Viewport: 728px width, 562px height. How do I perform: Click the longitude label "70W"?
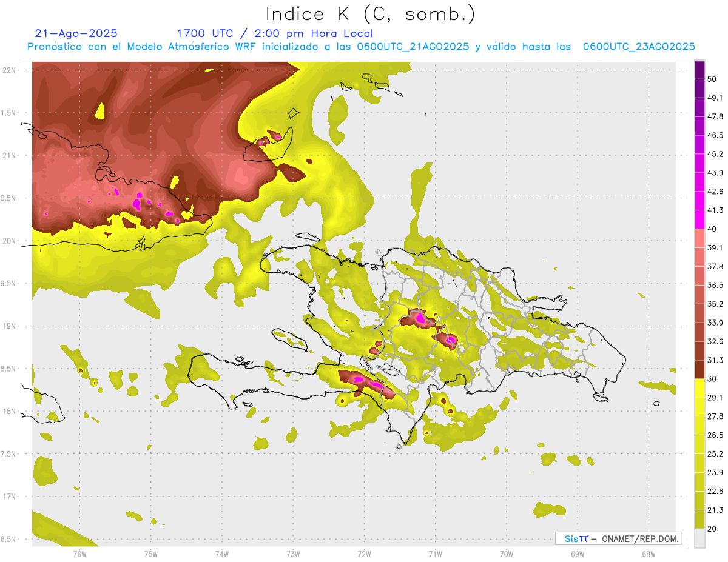(506, 554)
